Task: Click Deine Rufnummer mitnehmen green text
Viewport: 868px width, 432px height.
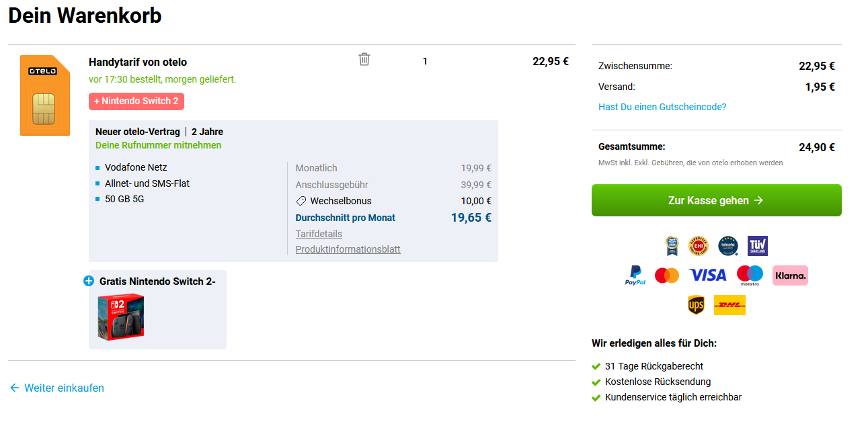Action: [158, 145]
